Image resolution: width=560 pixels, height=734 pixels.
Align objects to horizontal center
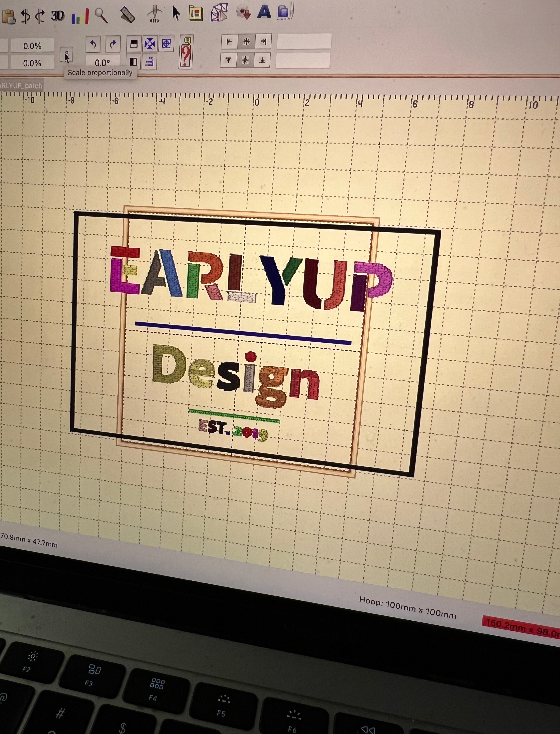click(x=246, y=41)
